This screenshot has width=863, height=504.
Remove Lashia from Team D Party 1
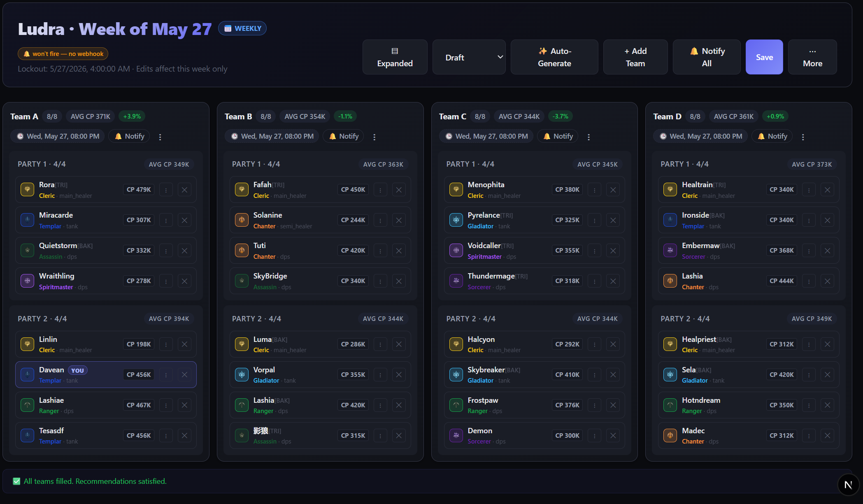tap(828, 281)
